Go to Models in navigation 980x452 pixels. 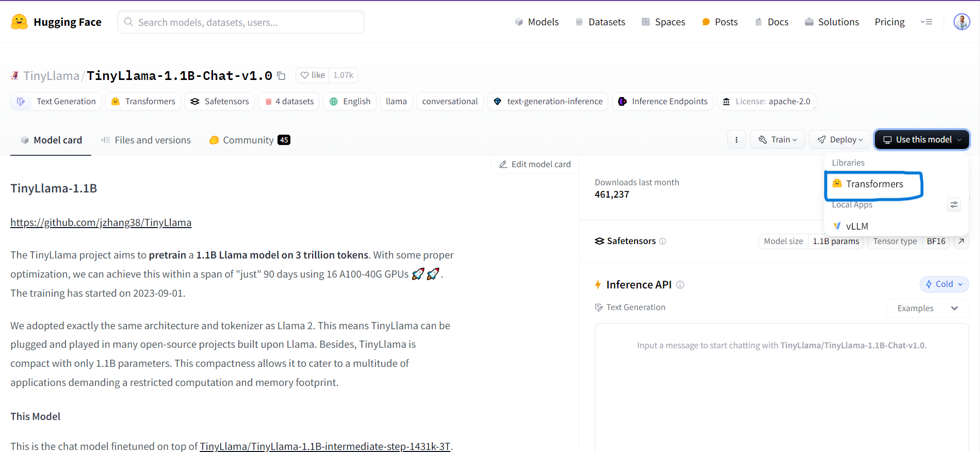point(536,22)
